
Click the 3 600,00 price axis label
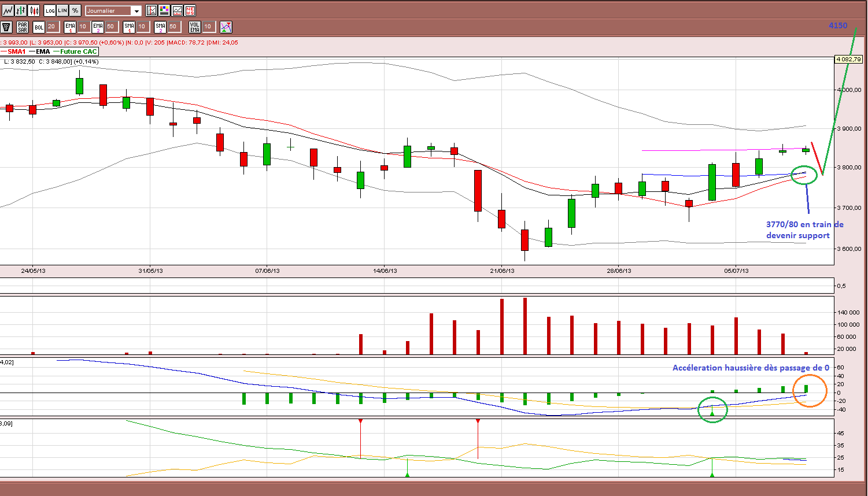(850, 249)
